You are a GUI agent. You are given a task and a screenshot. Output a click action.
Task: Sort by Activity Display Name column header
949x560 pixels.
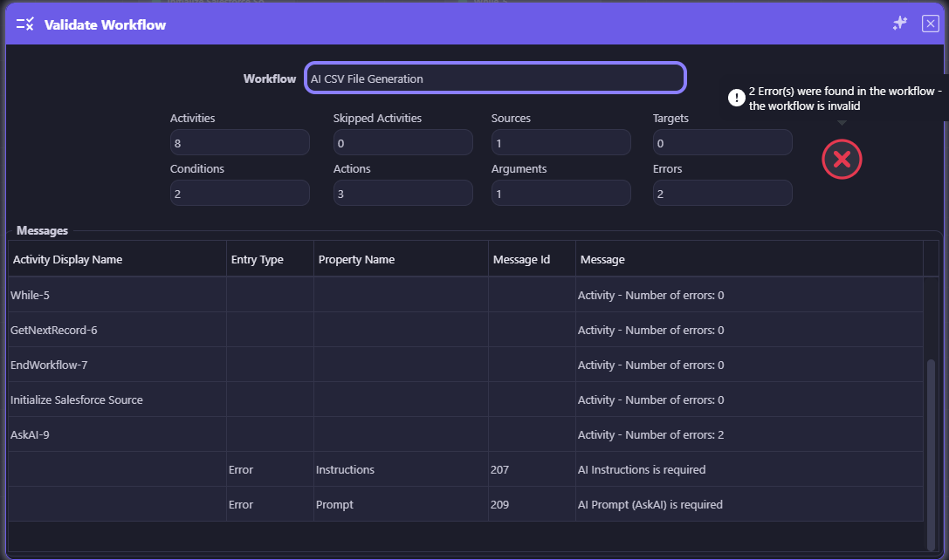click(x=117, y=259)
